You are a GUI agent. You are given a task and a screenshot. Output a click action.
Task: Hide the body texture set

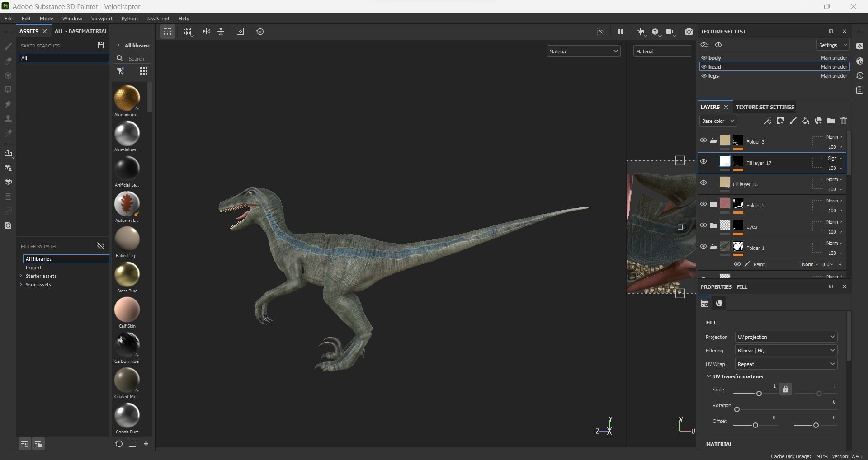coord(704,58)
